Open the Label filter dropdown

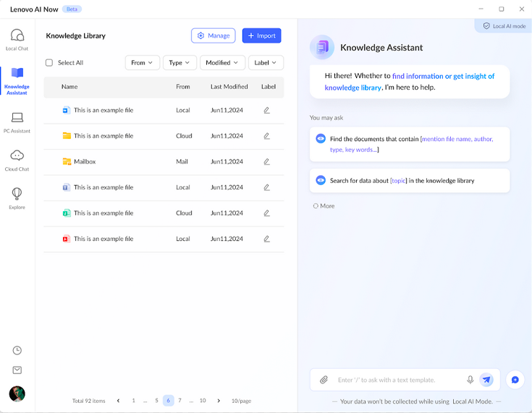(x=266, y=63)
